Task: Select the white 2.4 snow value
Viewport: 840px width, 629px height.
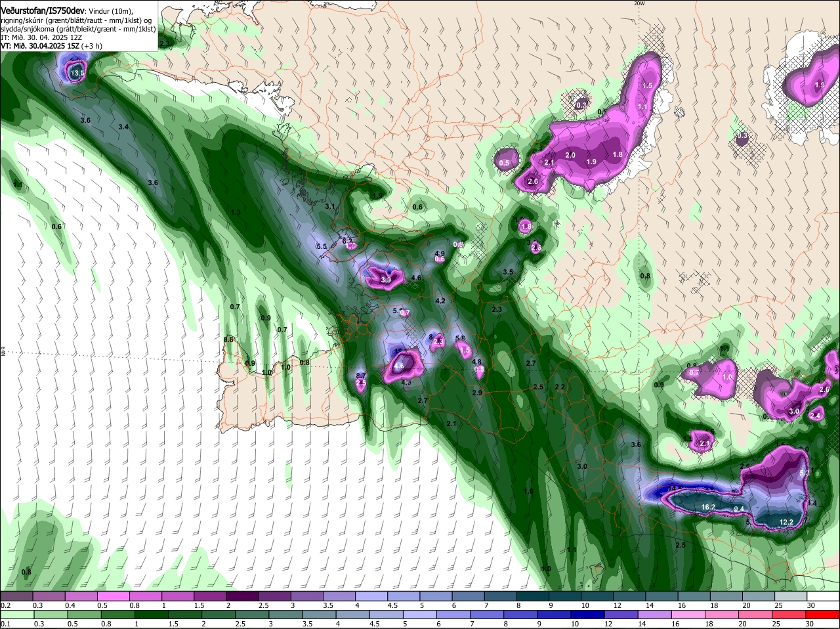Action: 816,416
